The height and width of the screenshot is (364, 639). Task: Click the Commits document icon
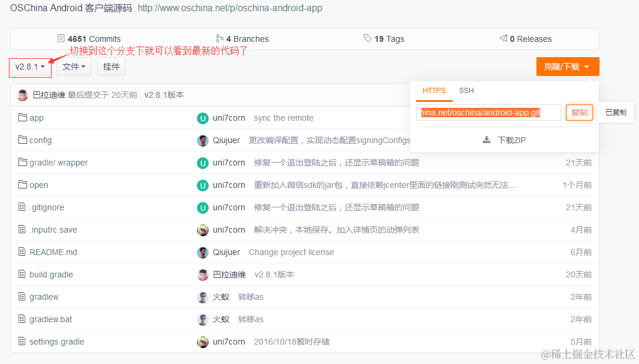(61, 39)
